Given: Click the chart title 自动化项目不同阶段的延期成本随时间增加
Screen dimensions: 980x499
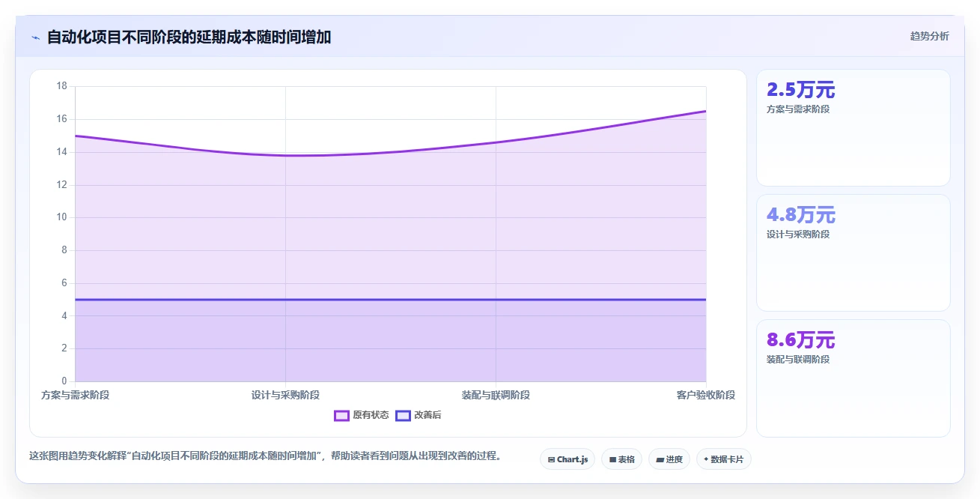Looking at the screenshot, I should 189,37.
